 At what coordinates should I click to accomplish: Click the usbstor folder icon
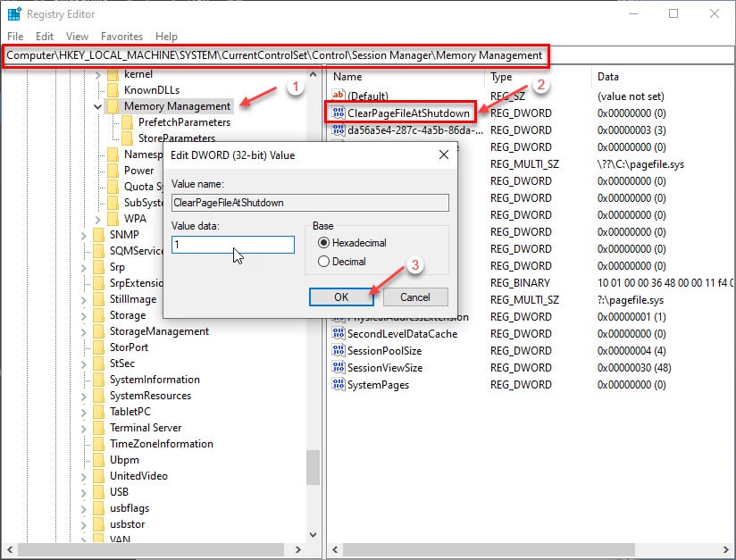pos(98,524)
